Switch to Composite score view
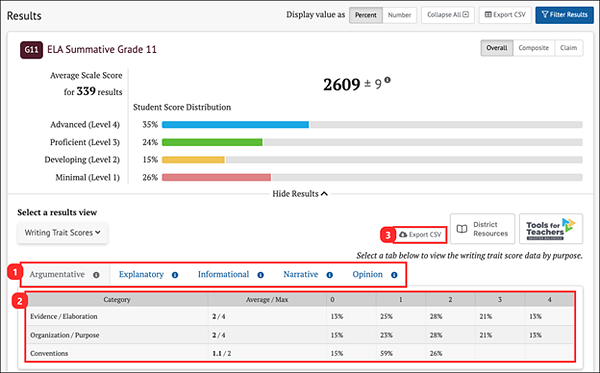 pyautogui.click(x=533, y=48)
